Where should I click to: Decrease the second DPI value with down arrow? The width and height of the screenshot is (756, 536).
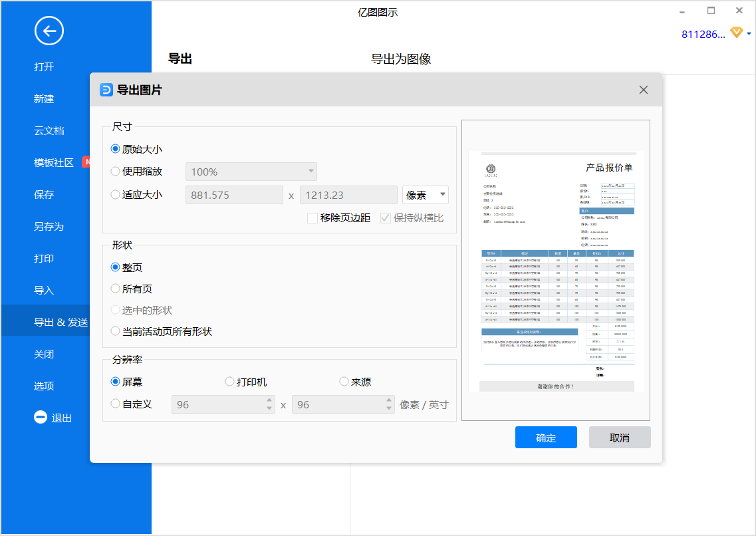389,409
